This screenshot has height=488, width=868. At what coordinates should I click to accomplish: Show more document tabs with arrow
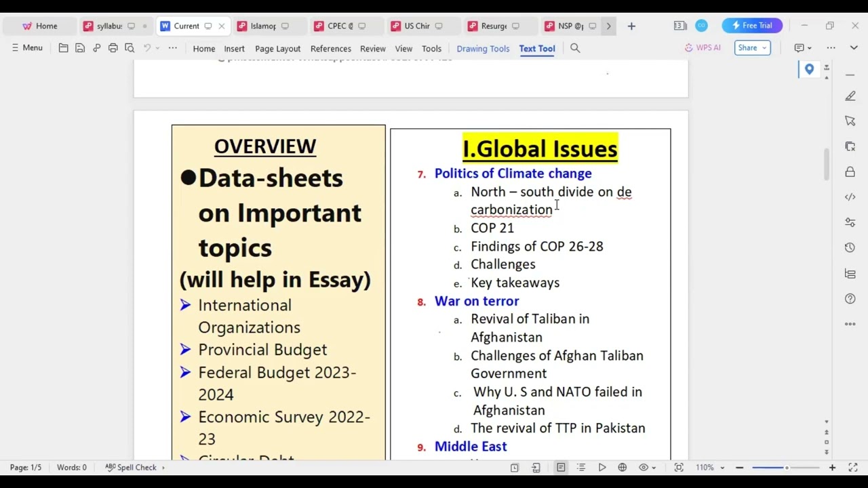click(608, 26)
